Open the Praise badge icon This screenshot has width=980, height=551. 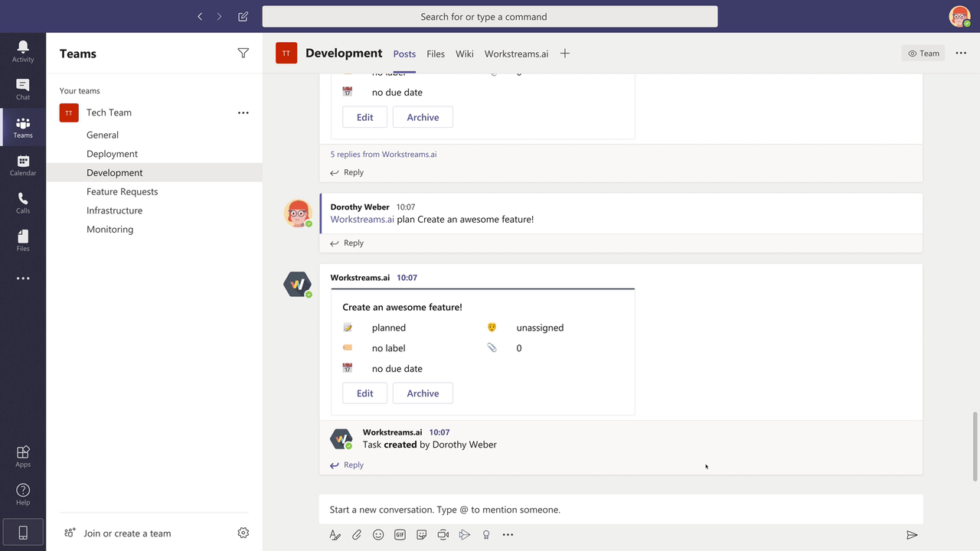(486, 535)
